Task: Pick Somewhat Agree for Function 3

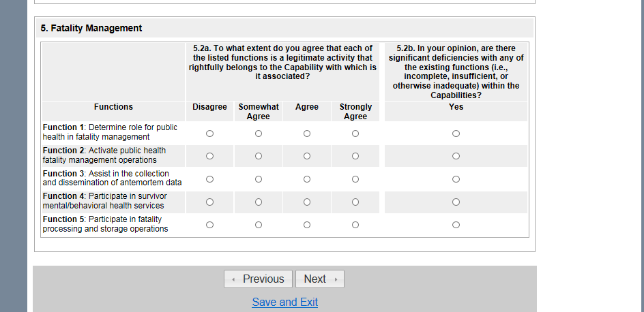Action: [259, 179]
